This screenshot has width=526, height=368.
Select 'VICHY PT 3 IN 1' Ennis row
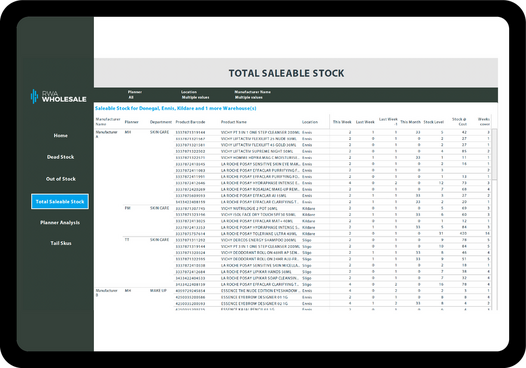click(x=332, y=133)
